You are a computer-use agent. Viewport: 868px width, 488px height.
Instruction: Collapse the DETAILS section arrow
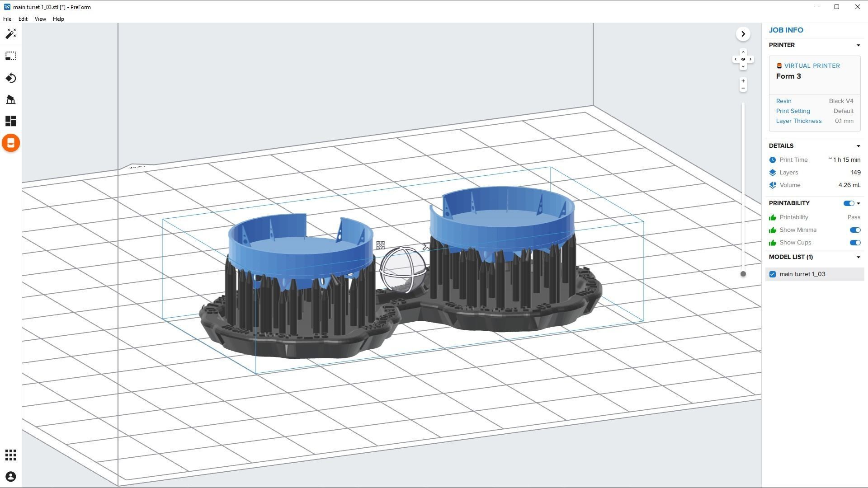(x=858, y=146)
